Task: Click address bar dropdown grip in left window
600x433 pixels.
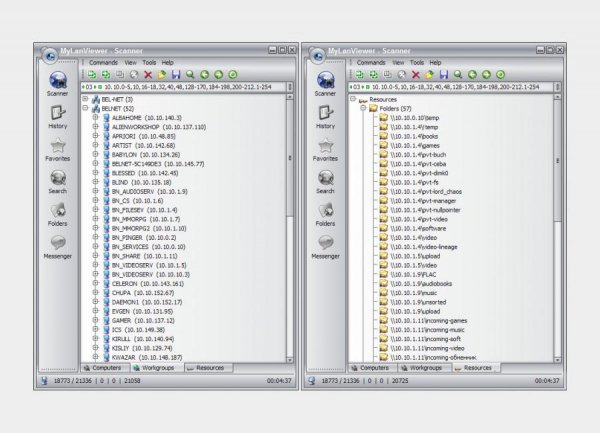Action: pos(290,87)
